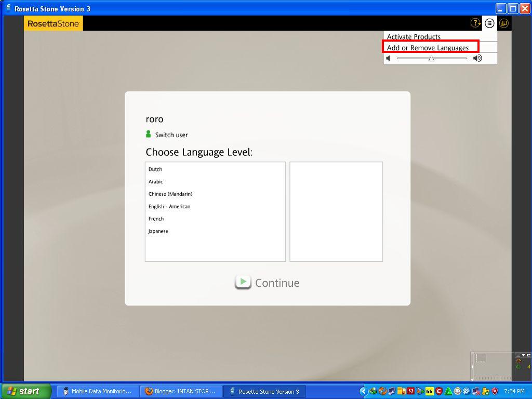Click the preferences list icon in the toolbar
This screenshot has height=399, width=532.
(489, 23)
